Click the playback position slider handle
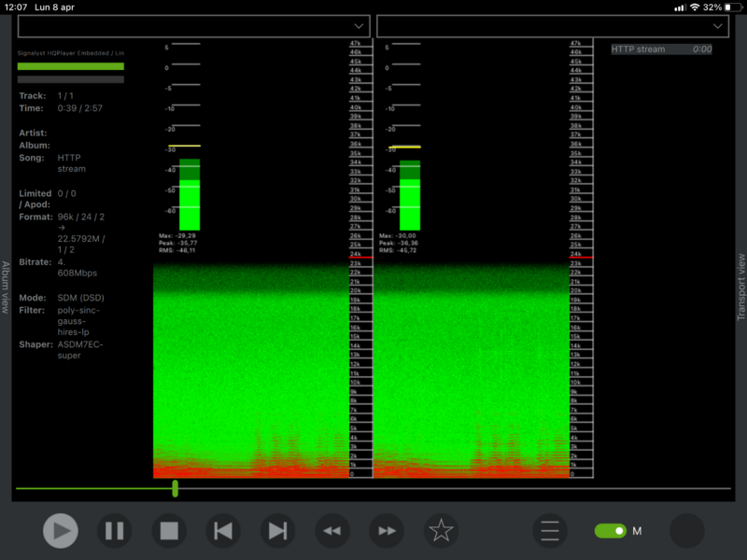747x560 pixels. click(x=175, y=488)
